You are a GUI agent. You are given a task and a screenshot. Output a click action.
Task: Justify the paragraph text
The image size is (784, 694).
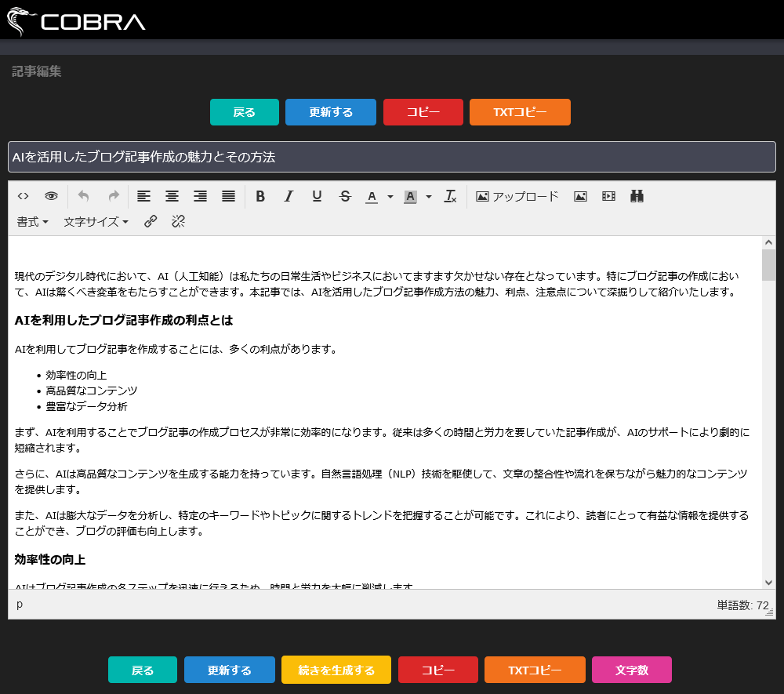(x=228, y=196)
